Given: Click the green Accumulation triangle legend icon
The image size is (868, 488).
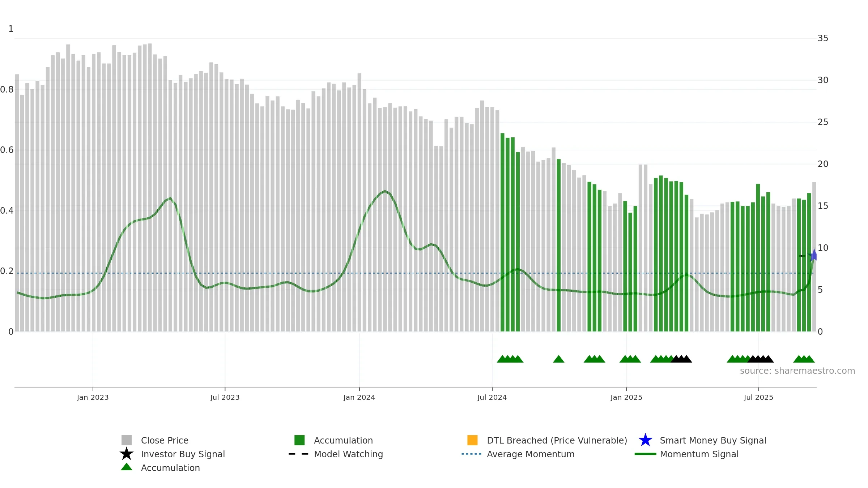Looking at the screenshot, I should click(x=127, y=467).
